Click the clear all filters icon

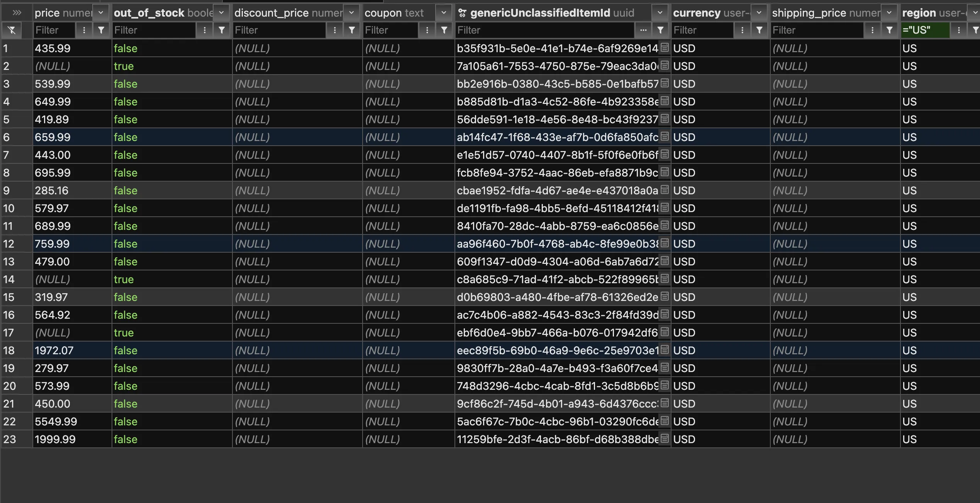[12, 30]
